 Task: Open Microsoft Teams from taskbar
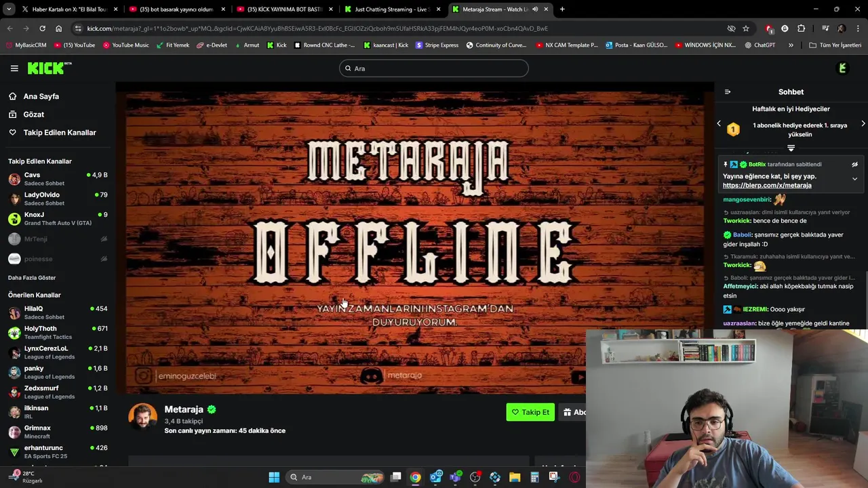click(x=455, y=477)
